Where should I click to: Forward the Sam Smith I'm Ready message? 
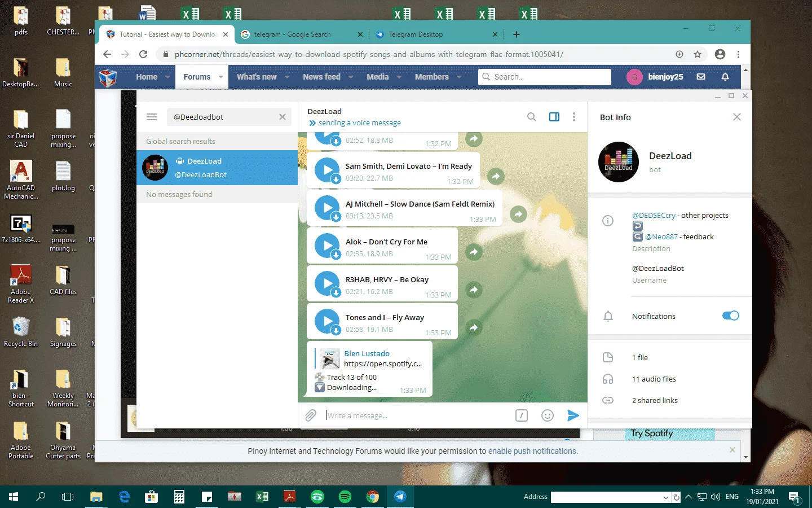[496, 176]
